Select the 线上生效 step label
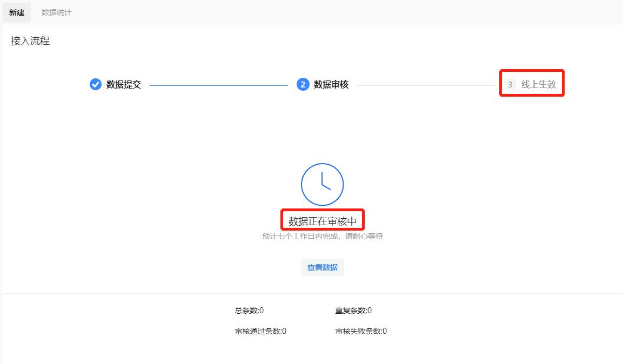623x364 pixels. point(538,84)
